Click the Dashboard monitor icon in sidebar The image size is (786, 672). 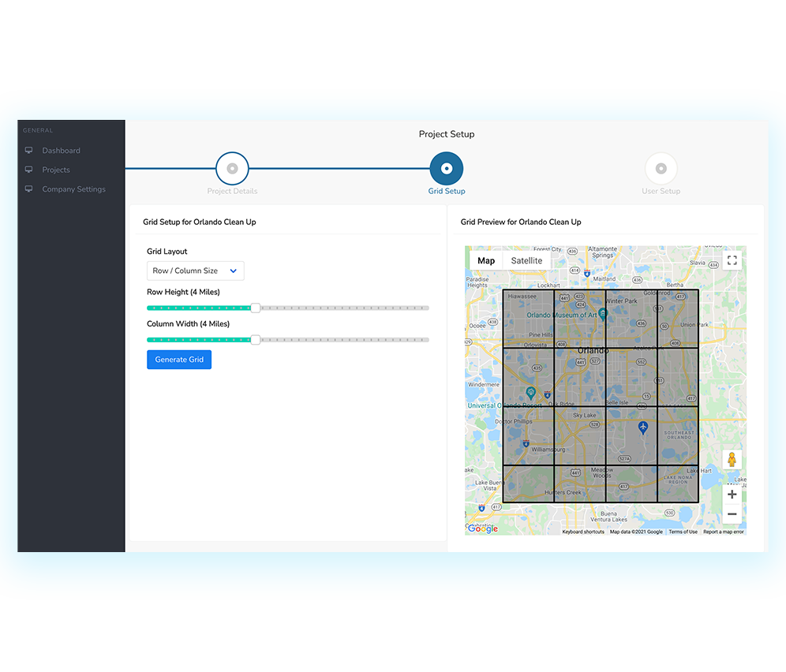coord(29,151)
